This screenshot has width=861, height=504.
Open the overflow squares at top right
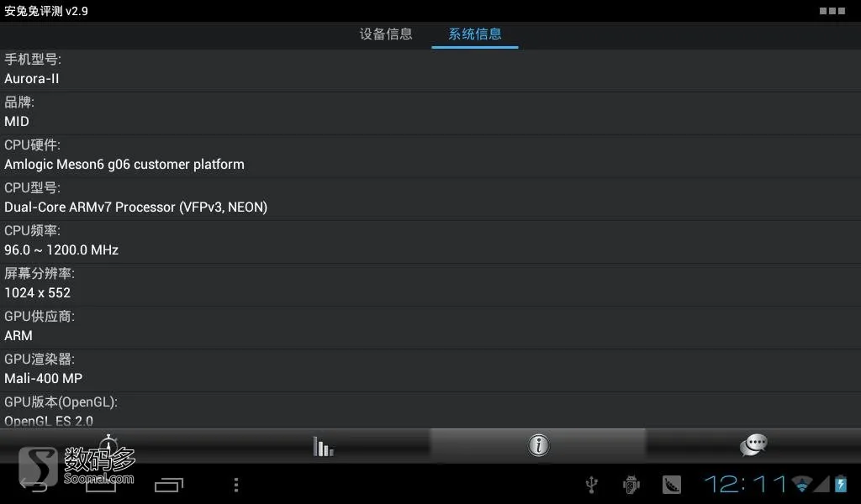click(832, 11)
